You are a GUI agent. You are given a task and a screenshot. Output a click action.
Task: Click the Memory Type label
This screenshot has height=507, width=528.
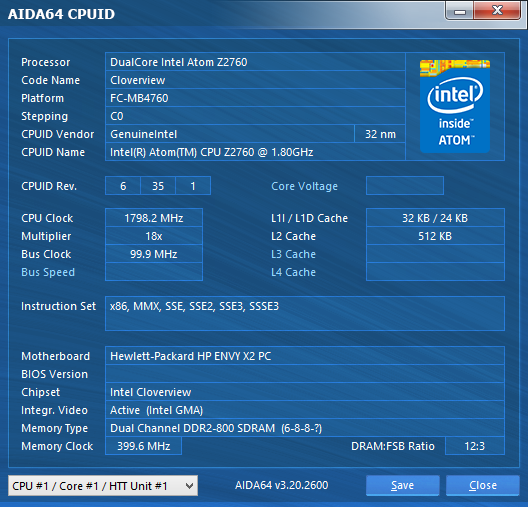[x=55, y=428]
